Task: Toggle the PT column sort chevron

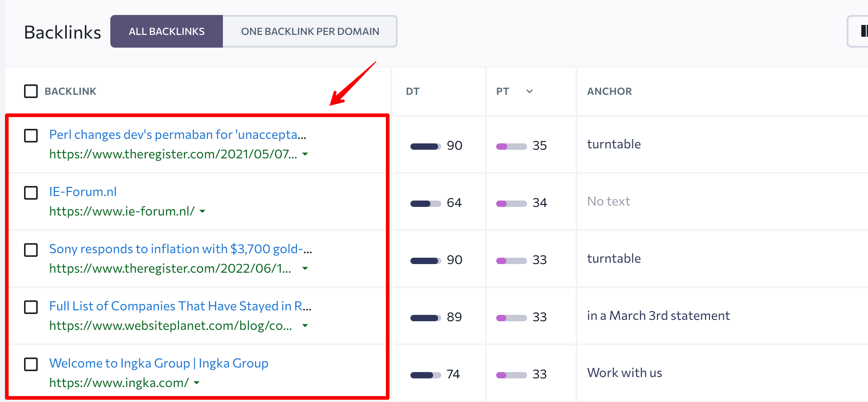Action: coord(529,91)
